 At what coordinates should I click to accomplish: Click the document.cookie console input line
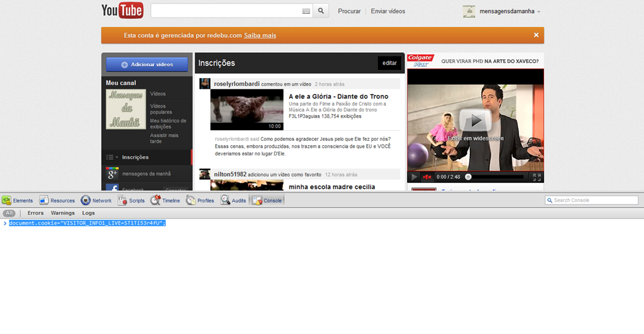pos(87,223)
